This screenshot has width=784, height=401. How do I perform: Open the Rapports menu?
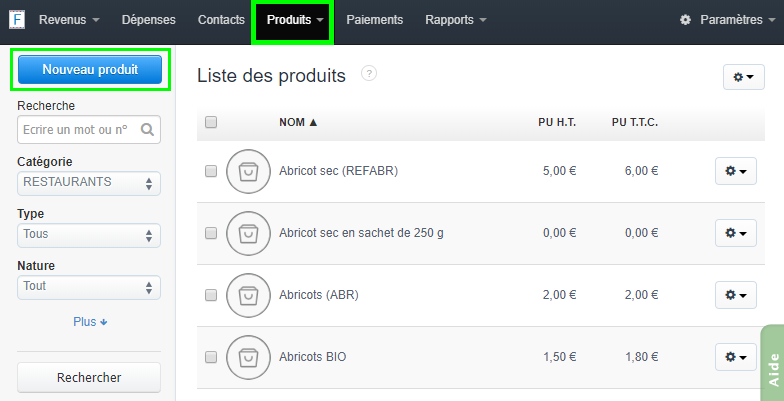455,20
